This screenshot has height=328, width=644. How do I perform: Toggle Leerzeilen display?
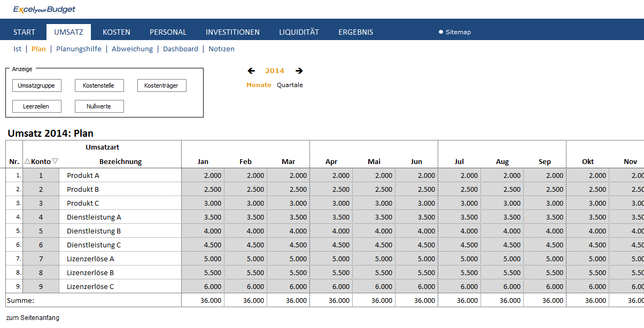pyautogui.click(x=36, y=106)
